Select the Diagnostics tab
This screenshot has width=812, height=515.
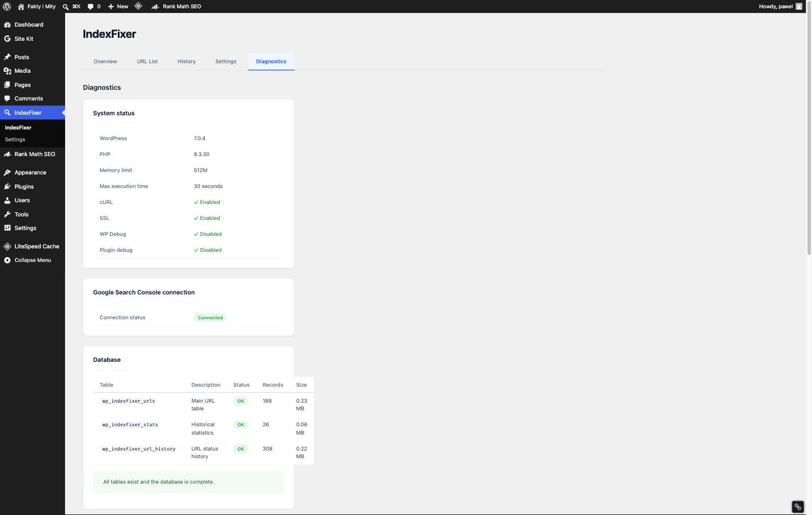click(x=271, y=61)
